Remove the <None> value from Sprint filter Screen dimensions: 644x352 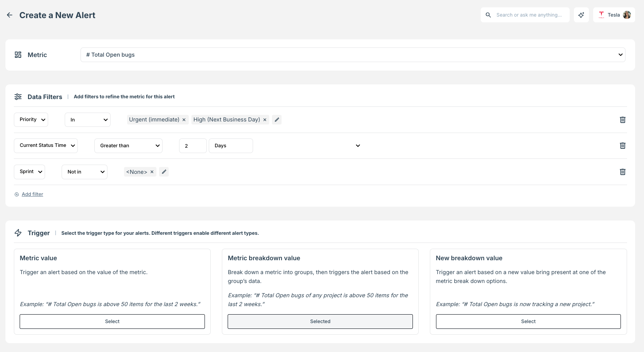pyautogui.click(x=152, y=172)
